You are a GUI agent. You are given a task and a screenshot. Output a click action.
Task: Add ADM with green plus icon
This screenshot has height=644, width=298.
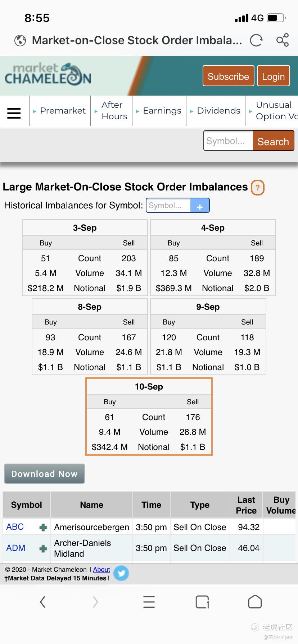43,548
